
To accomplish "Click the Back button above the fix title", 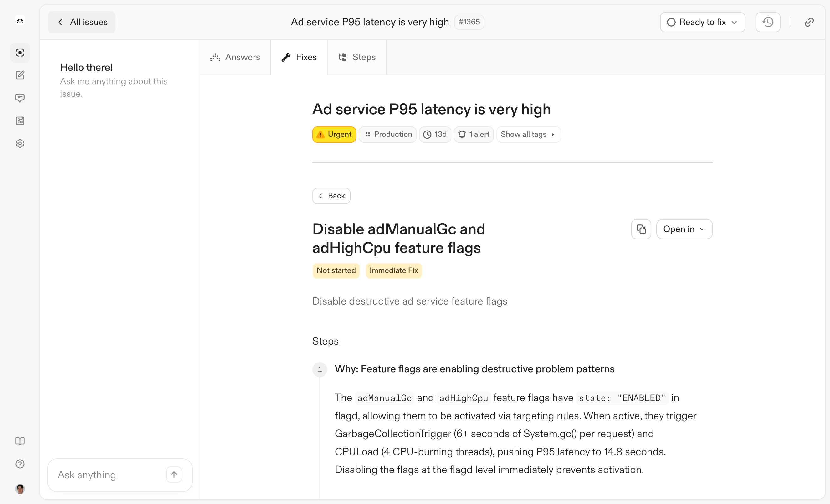I will [331, 195].
